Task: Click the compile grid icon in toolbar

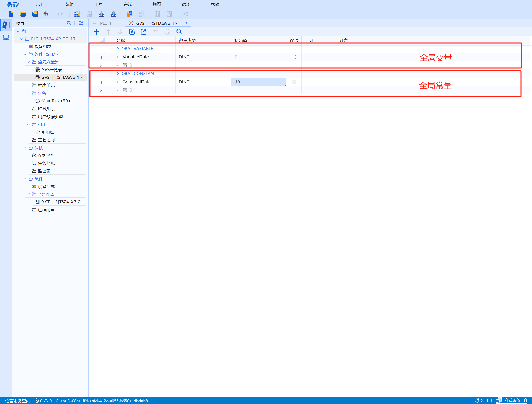Action: pos(77,14)
